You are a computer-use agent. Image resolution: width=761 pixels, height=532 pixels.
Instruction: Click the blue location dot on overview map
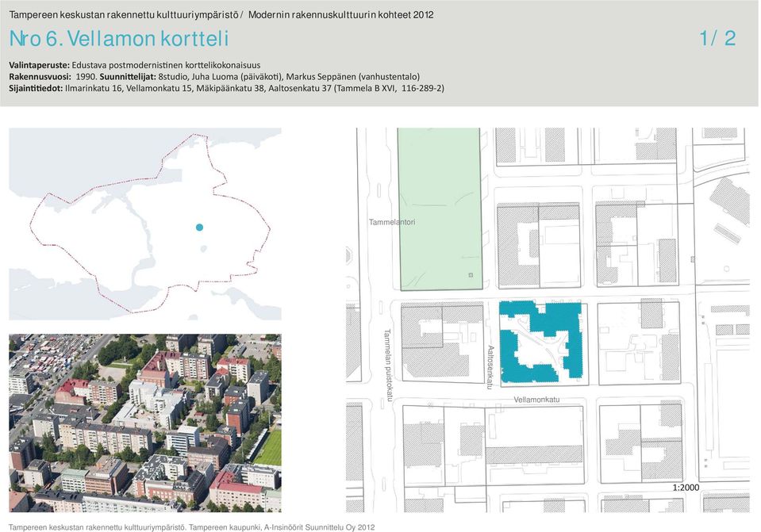pyautogui.click(x=199, y=227)
